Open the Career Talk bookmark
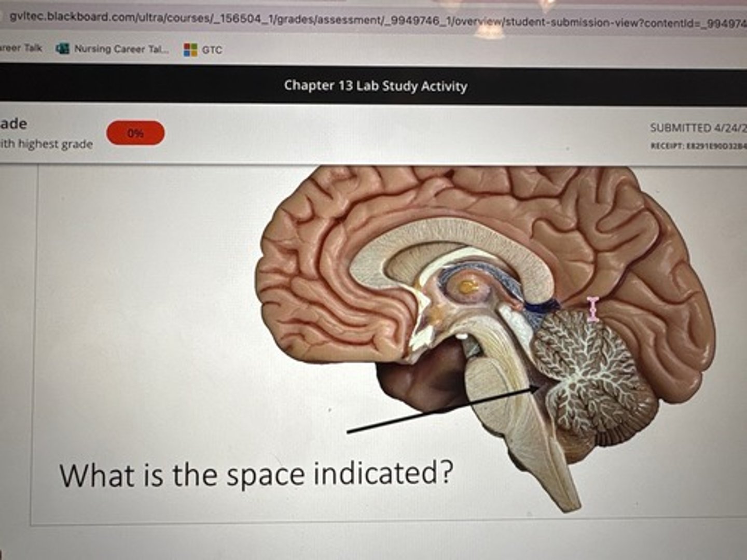This screenshot has height=560, width=747. point(21,48)
